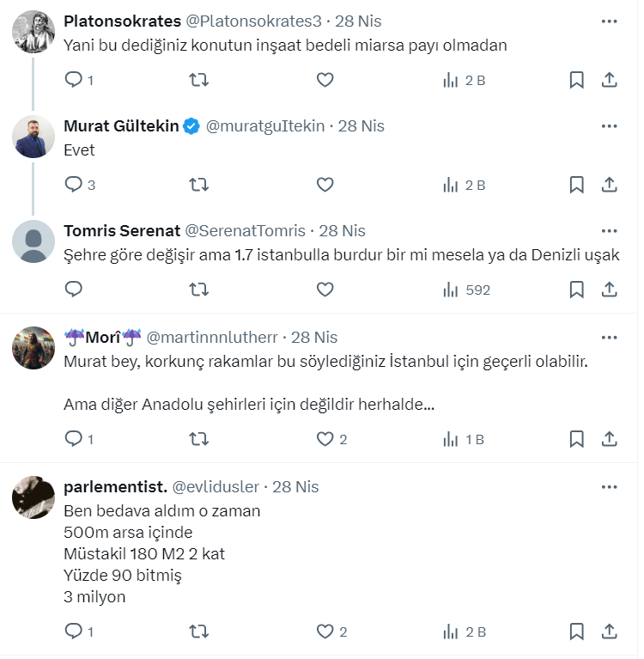
Task: Open the @muratguItekin profile handle
Action: 266,126
